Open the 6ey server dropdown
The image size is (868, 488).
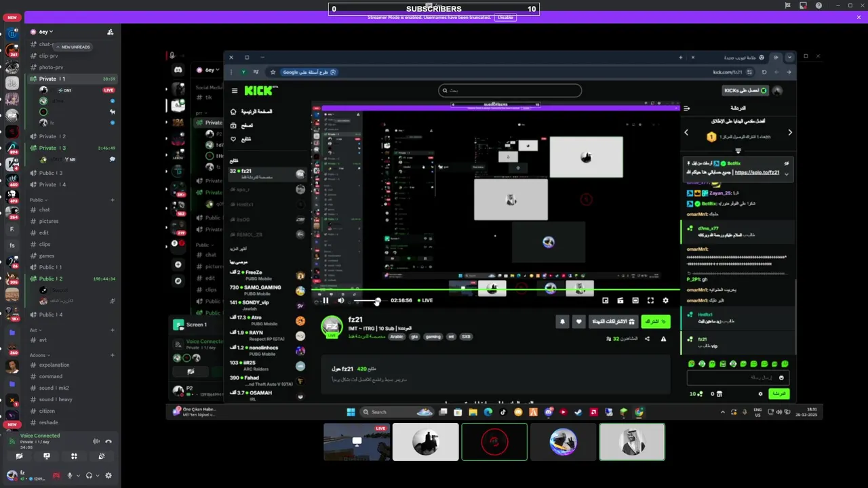pos(46,32)
